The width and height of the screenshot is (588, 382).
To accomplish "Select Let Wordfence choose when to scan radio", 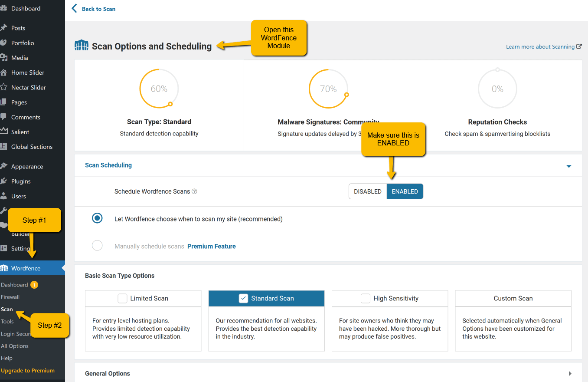I will [97, 218].
